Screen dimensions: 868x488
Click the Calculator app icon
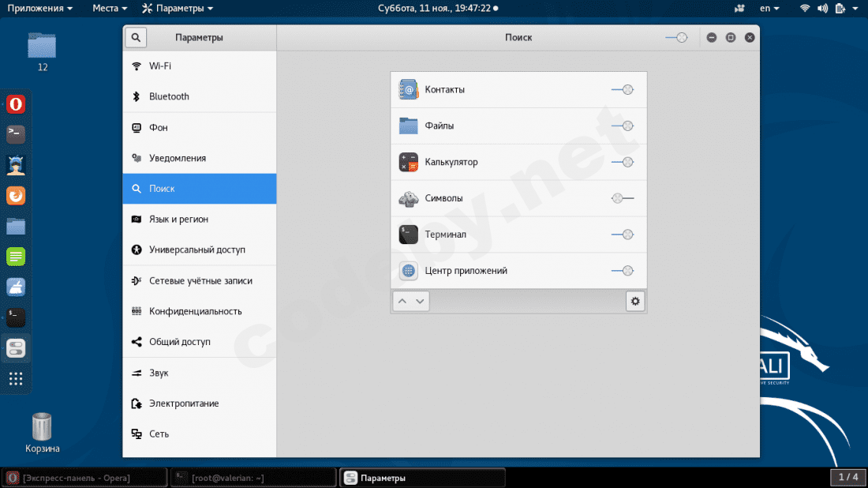coord(409,163)
